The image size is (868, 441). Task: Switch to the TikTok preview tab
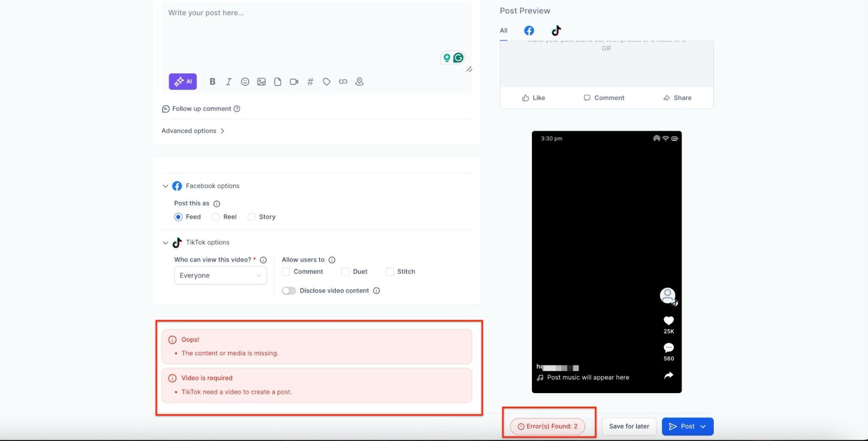556,30
